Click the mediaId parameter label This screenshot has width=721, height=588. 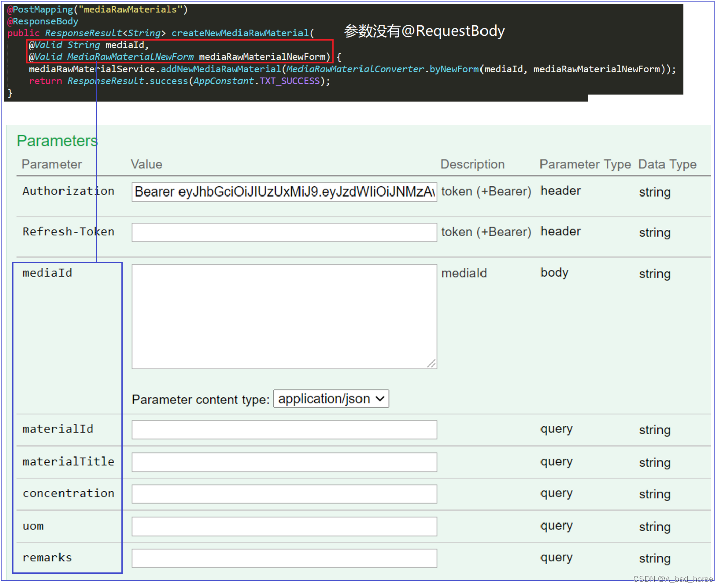[x=47, y=273]
